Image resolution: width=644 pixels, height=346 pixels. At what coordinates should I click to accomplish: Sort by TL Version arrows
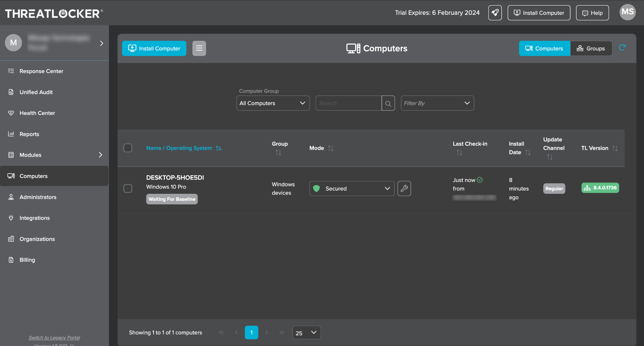[x=615, y=148]
